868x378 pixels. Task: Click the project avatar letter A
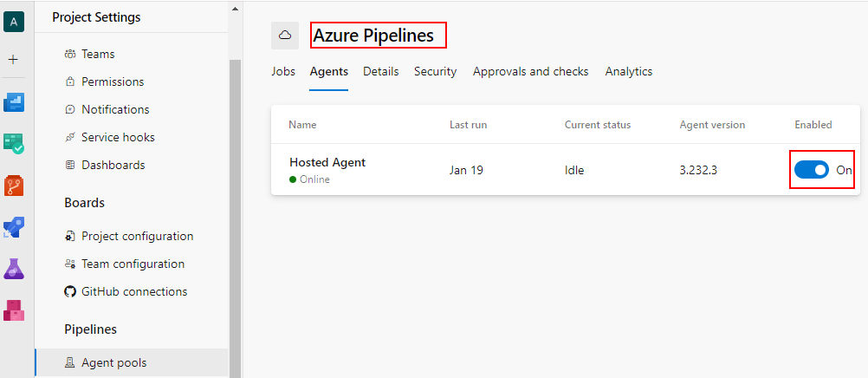coord(14,21)
